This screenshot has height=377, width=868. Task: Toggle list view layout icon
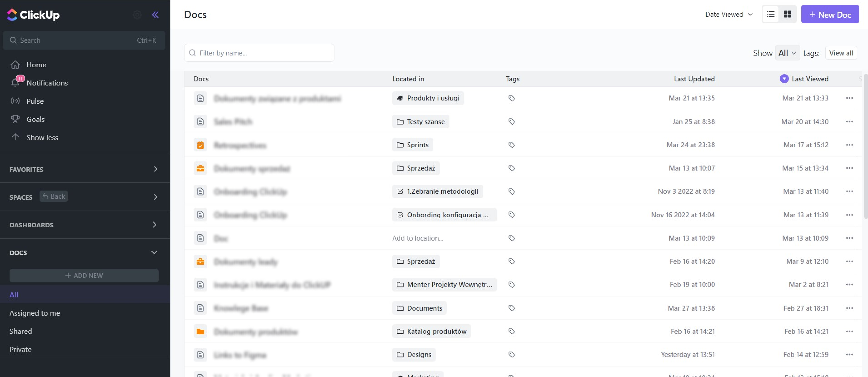coord(771,14)
